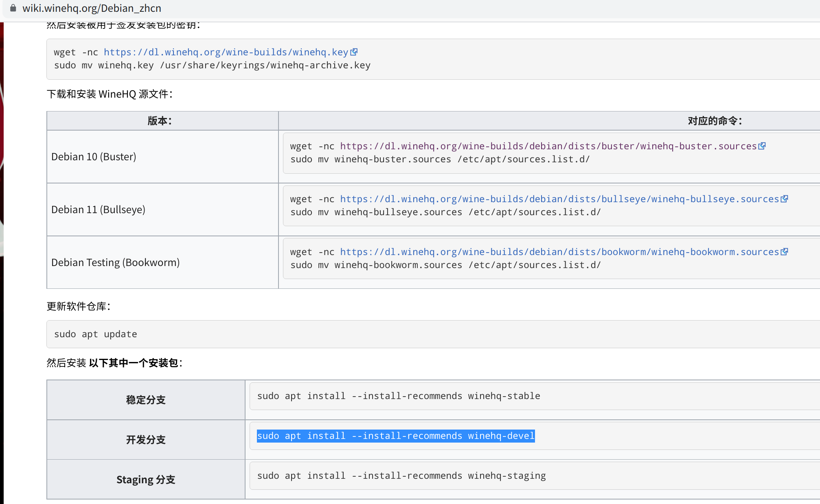Screen dimensions: 820x504
Task: Click external link icon after winehq.key URL
Action: (x=354, y=52)
